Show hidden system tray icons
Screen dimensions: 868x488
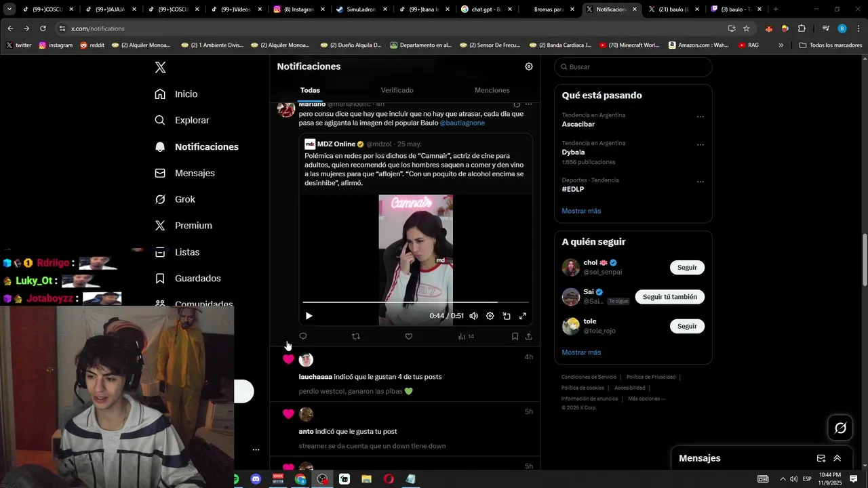[782, 479]
